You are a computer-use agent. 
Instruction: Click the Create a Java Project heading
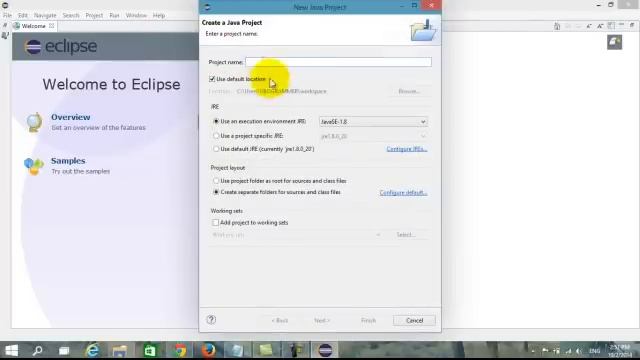232,22
